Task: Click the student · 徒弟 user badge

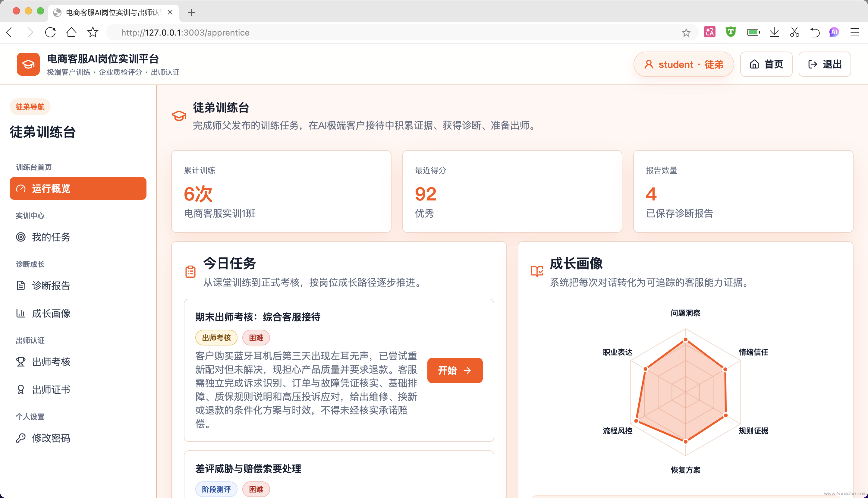Action: click(684, 64)
